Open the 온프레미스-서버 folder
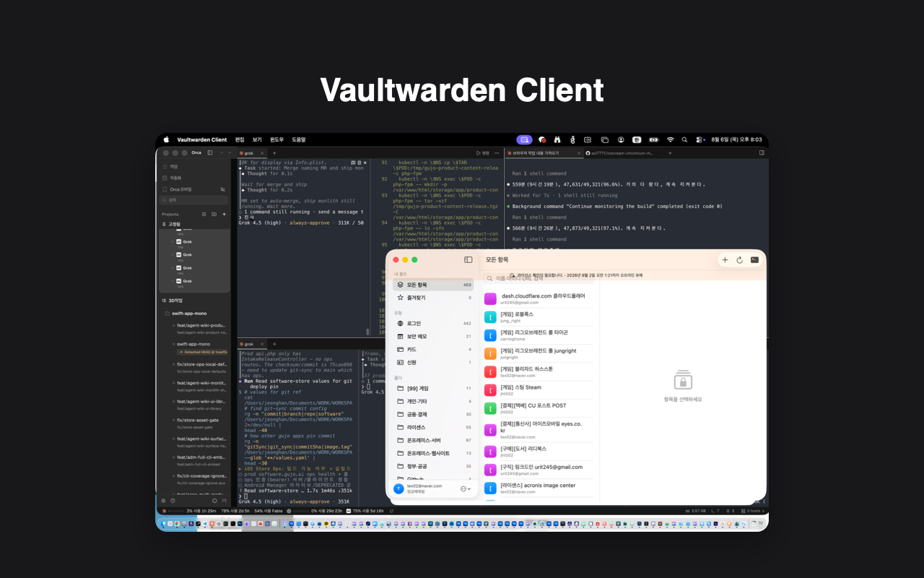 [433, 441]
